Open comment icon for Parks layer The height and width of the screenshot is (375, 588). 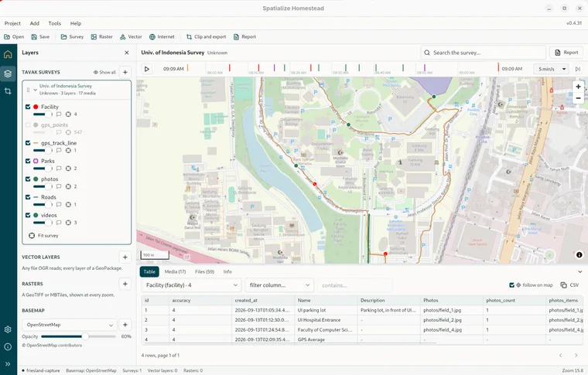(59, 169)
